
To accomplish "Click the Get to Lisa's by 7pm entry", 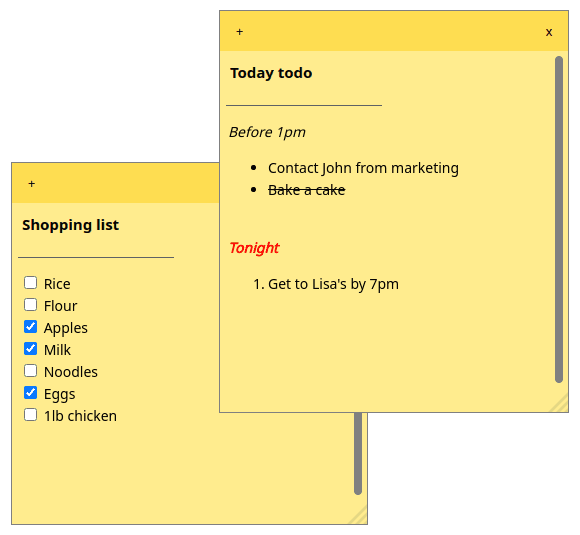I will 333,284.
